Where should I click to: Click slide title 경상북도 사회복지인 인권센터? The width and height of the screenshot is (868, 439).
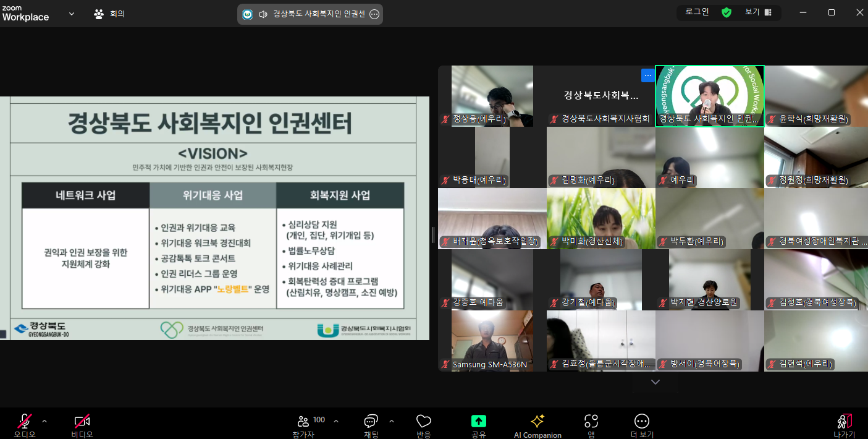point(210,123)
